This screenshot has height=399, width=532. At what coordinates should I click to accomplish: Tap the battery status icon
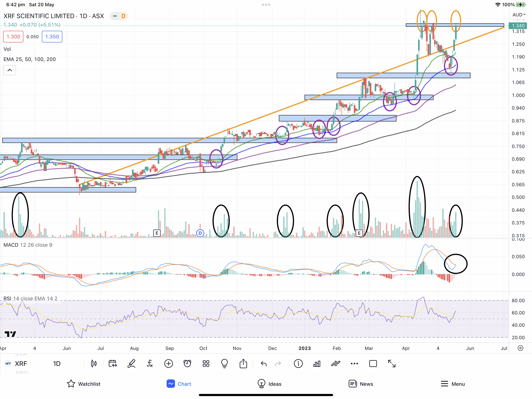521,4
